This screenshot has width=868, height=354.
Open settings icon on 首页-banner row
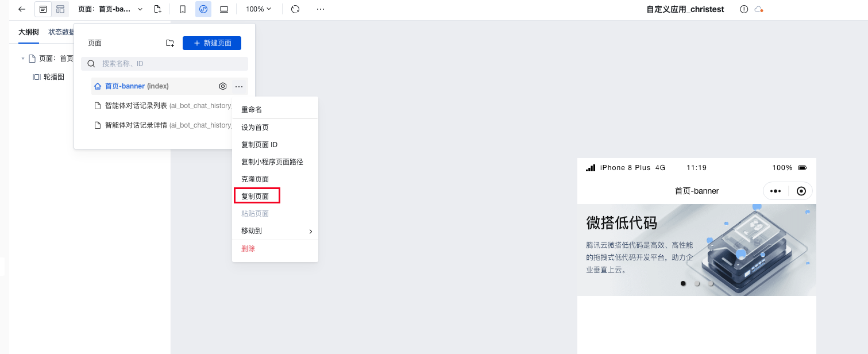tap(223, 86)
